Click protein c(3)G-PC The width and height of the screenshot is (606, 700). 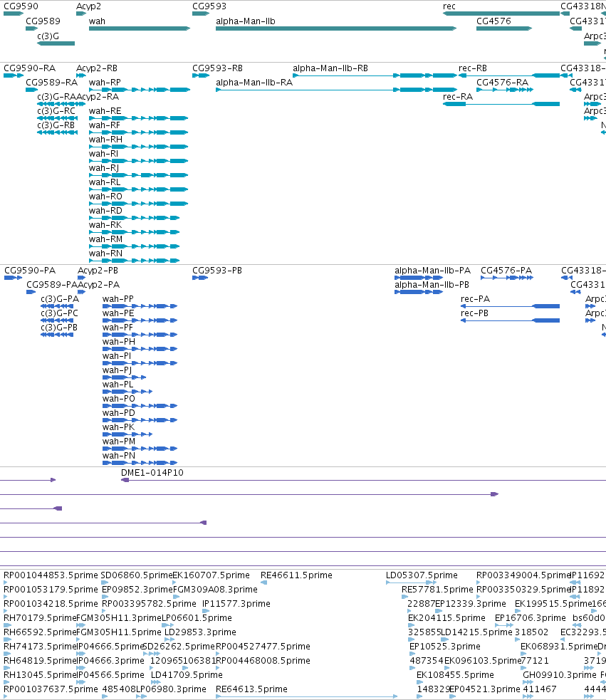coord(57,320)
